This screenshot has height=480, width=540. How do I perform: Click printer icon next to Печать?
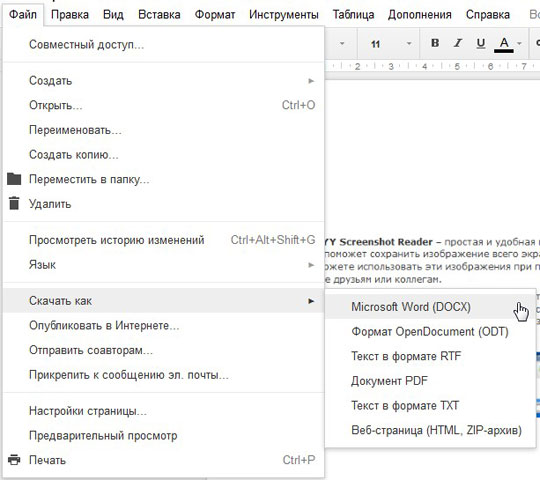pyautogui.click(x=14, y=460)
